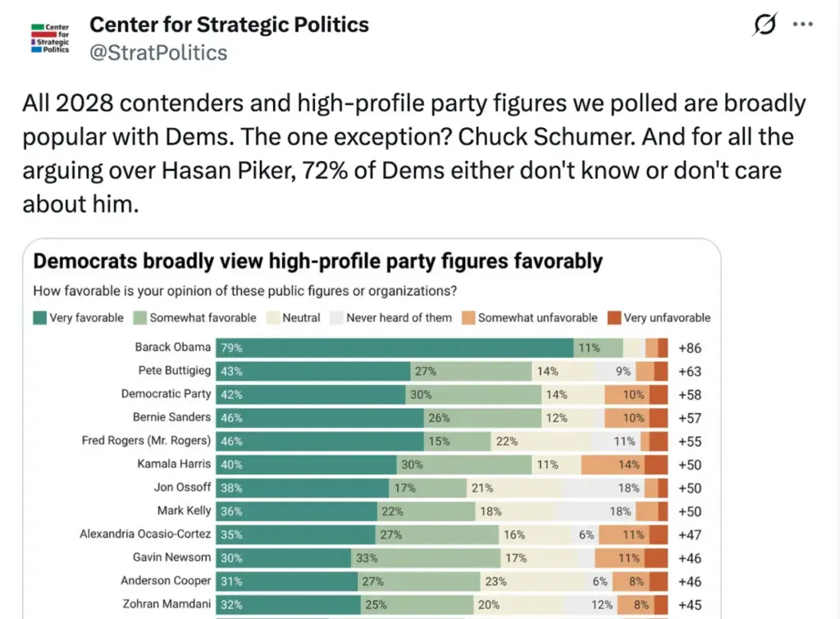Click the Somewhat favorable legend swatch
The height and width of the screenshot is (619, 840).
point(139,318)
